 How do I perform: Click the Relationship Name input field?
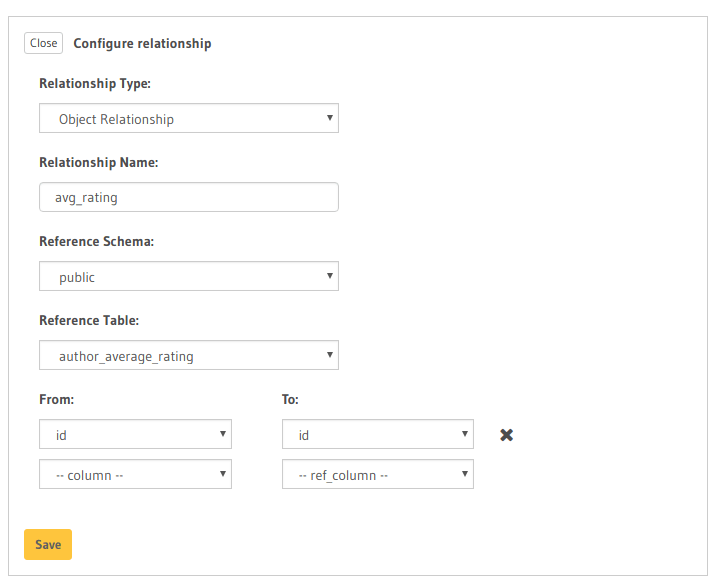[x=188, y=197]
